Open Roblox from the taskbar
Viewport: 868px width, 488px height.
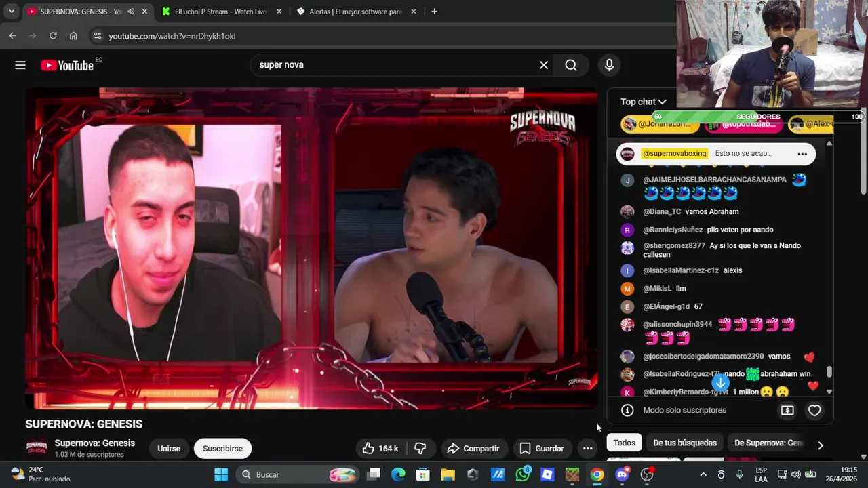click(547, 474)
